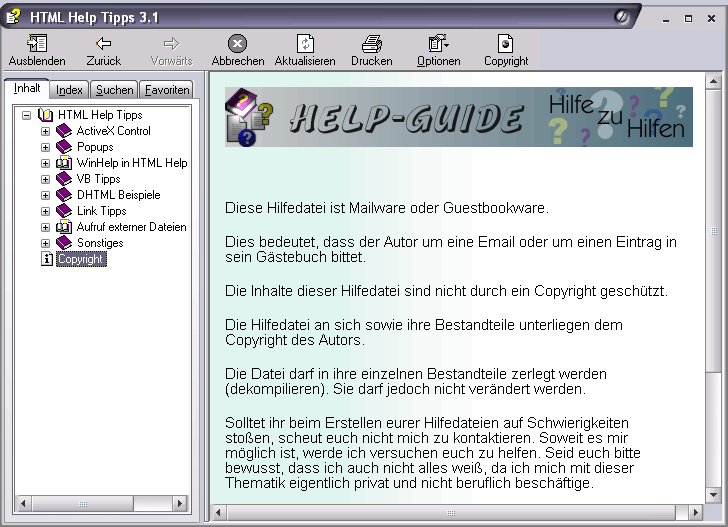Select the DHTML Beispiele tree entry

(118, 195)
